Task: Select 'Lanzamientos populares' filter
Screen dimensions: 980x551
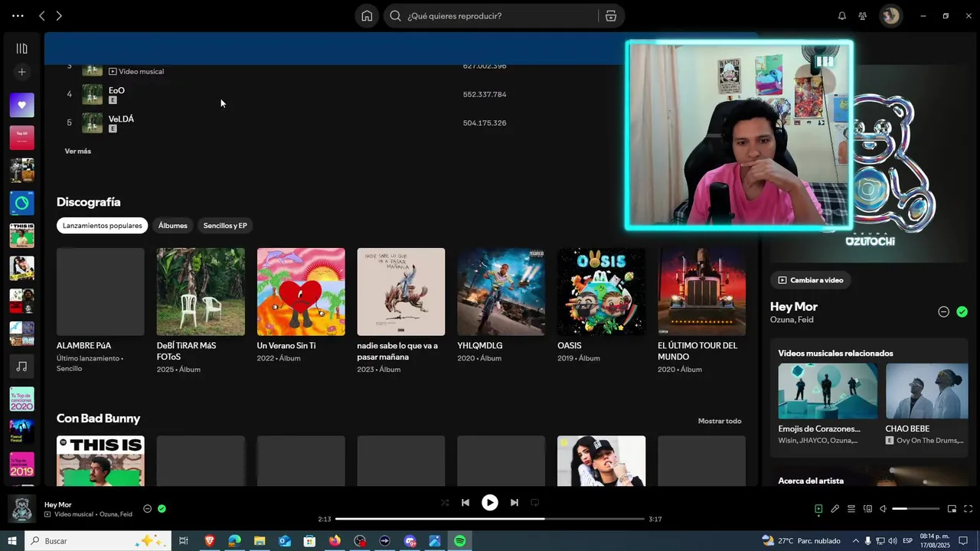Action: [102, 226]
